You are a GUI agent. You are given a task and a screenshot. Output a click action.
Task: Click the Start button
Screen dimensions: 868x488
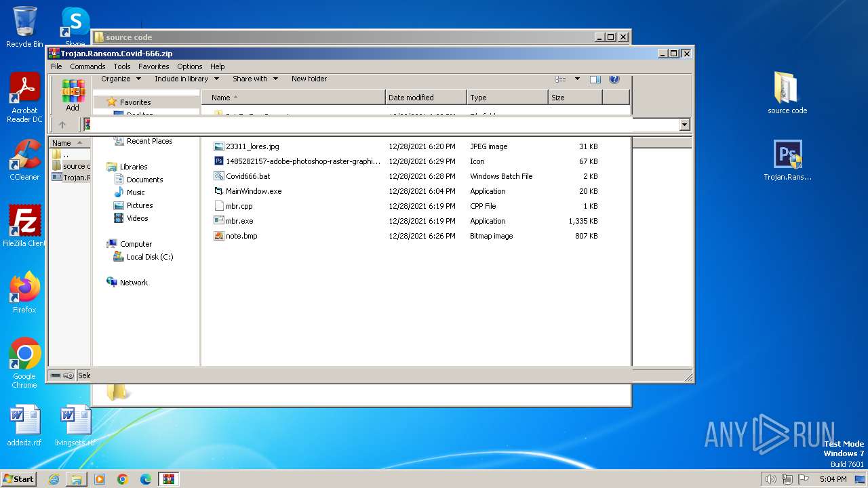tap(18, 479)
